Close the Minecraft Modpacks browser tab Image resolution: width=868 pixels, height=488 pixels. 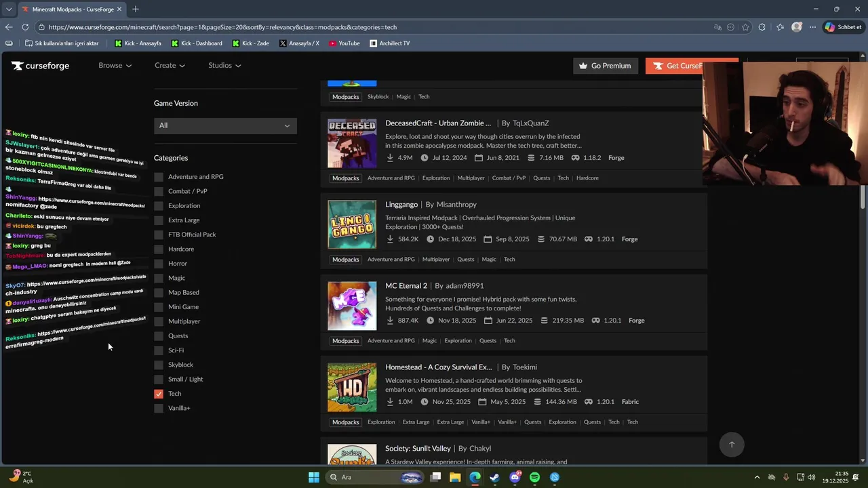(x=119, y=9)
